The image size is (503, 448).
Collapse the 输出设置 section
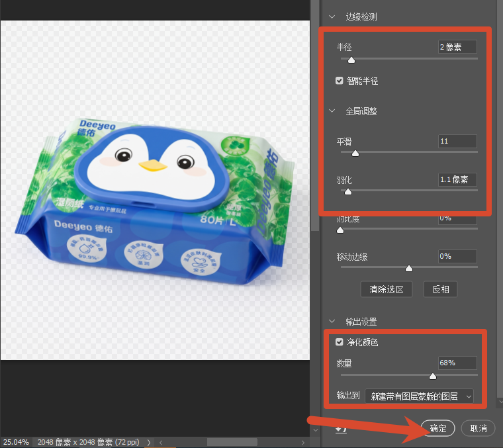coord(332,321)
